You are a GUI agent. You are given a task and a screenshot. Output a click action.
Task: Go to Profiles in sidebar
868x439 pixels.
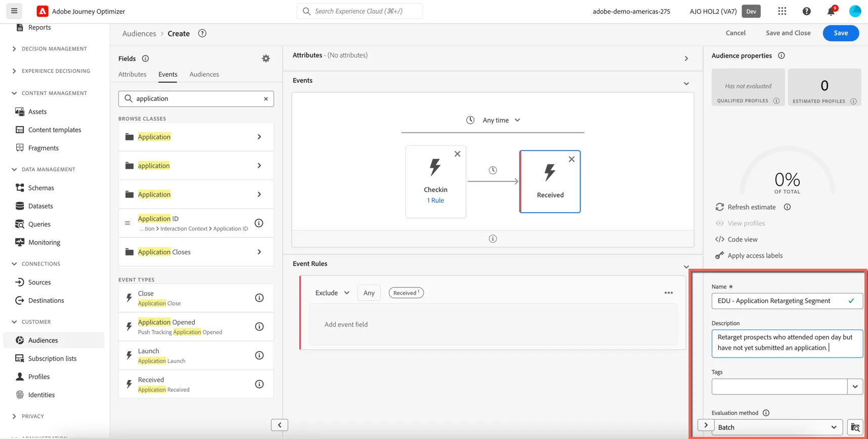pyautogui.click(x=38, y=377)
